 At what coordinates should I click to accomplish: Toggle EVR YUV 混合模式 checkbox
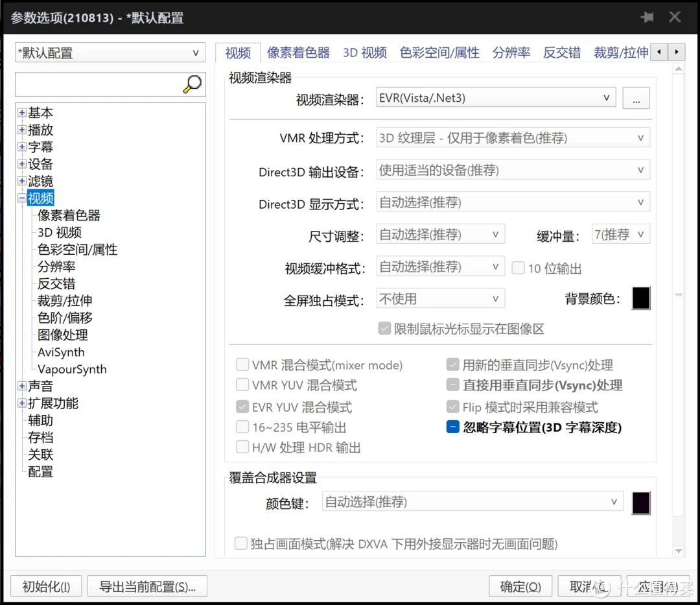[x=242, y=407]
